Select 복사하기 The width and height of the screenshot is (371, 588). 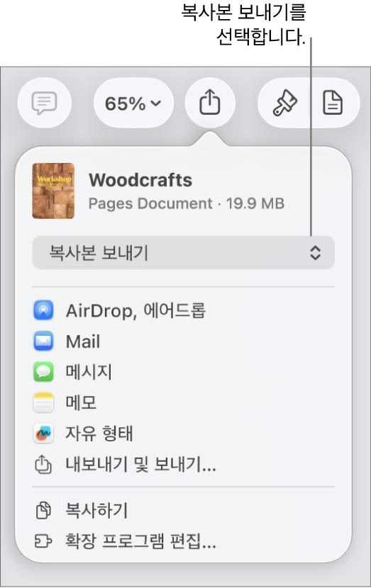pos(96,510)
